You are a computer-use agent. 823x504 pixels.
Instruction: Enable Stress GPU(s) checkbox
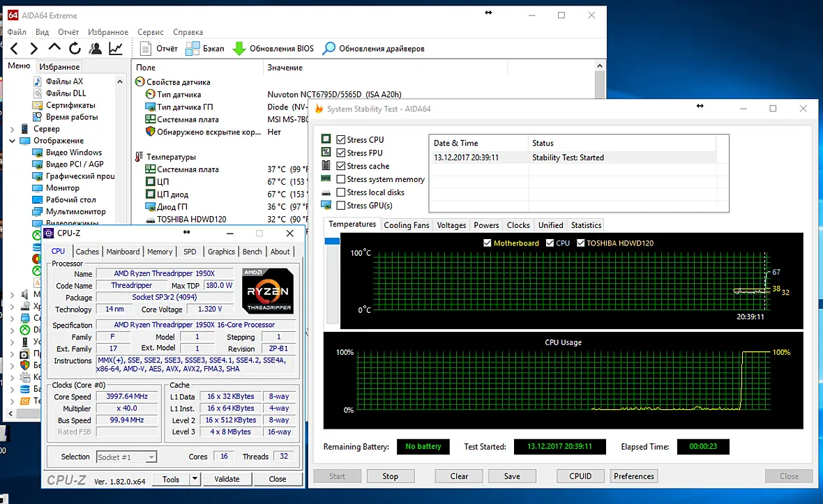coord(341,205)
